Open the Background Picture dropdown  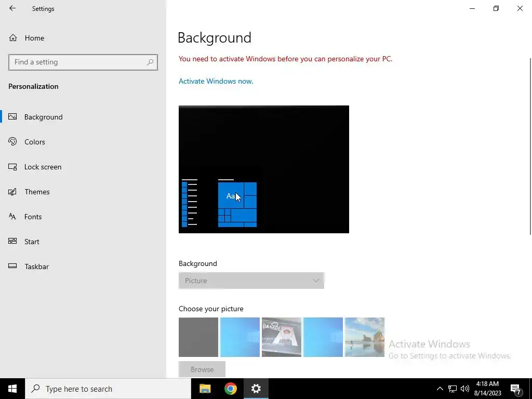pos(251,281)
